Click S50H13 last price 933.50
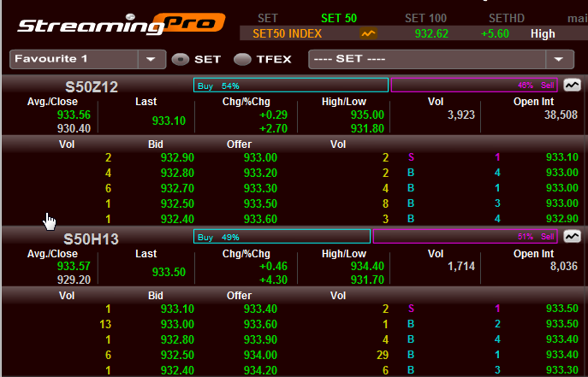Image resolution: width=588 pixels, height=377 pixels. coord(169,272)
